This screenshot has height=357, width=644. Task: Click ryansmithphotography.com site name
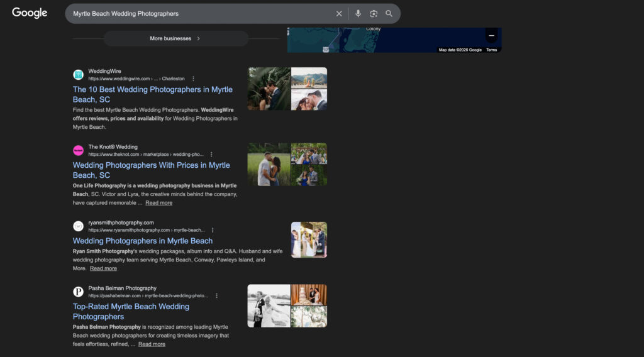121,222
